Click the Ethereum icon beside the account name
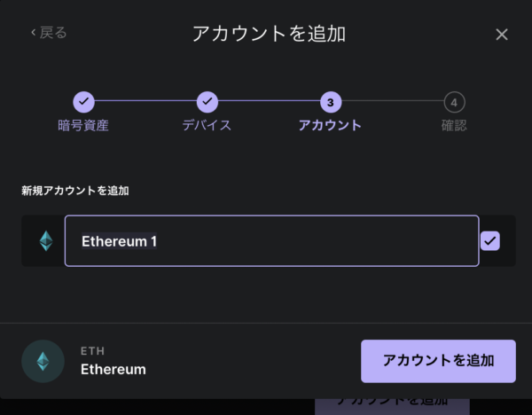532x415 pixels. point(46,241)
